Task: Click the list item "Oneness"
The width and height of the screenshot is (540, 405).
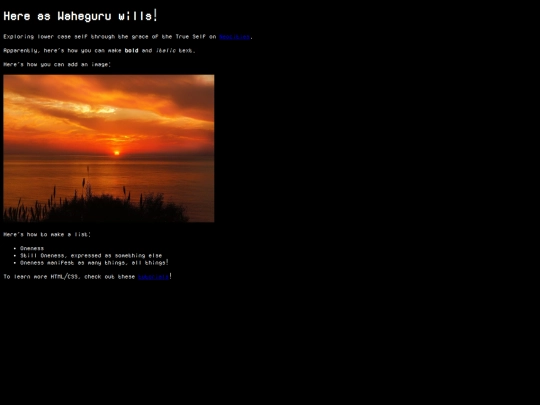Action: [x=32, y=248]
